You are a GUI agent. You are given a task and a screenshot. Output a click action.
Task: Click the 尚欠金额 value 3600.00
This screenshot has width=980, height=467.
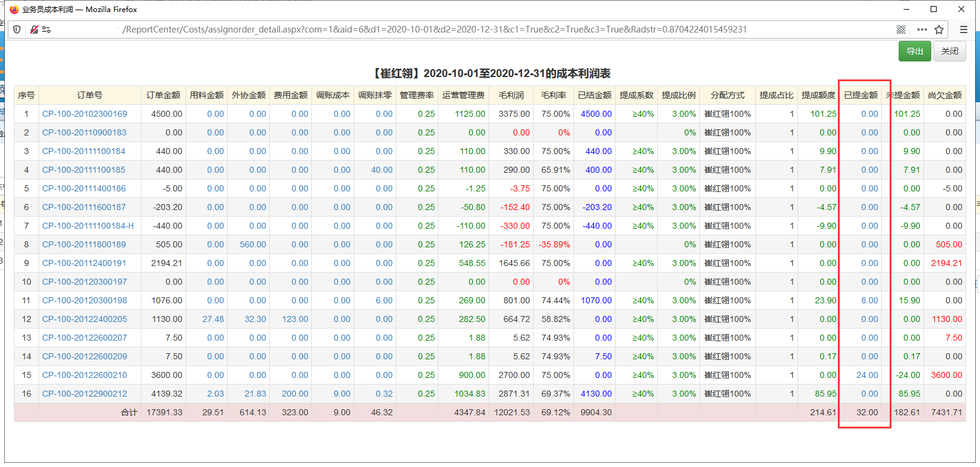click(947, 375)
